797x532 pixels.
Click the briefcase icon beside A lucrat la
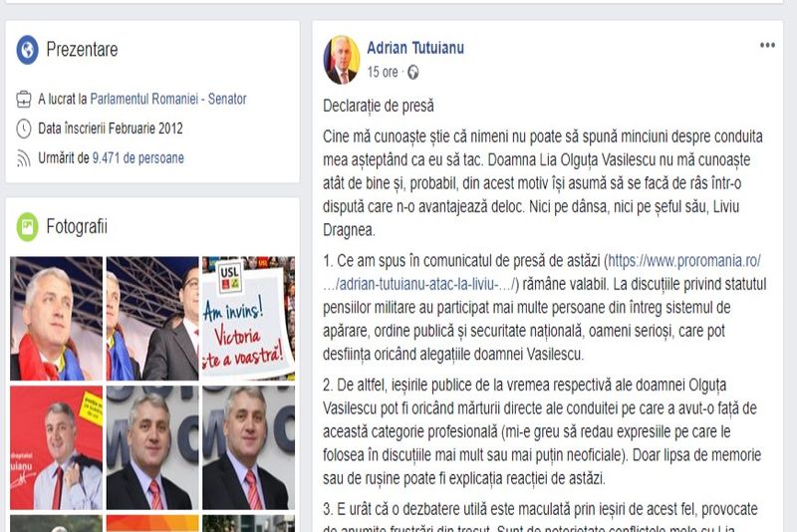[23, 99]
